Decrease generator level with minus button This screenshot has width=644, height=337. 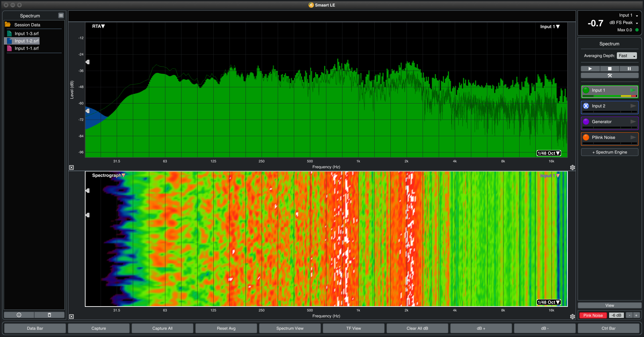tap(630, 315)
